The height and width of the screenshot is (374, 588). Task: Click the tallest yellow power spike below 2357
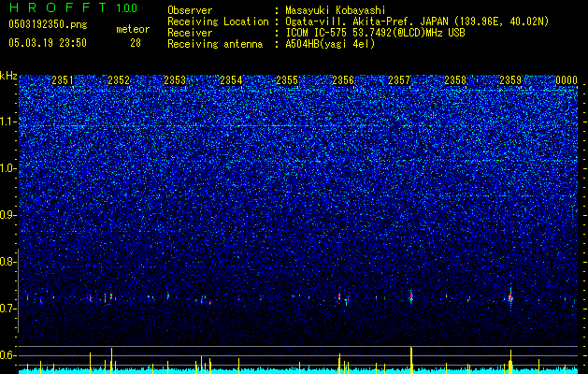tap(411, 360)
